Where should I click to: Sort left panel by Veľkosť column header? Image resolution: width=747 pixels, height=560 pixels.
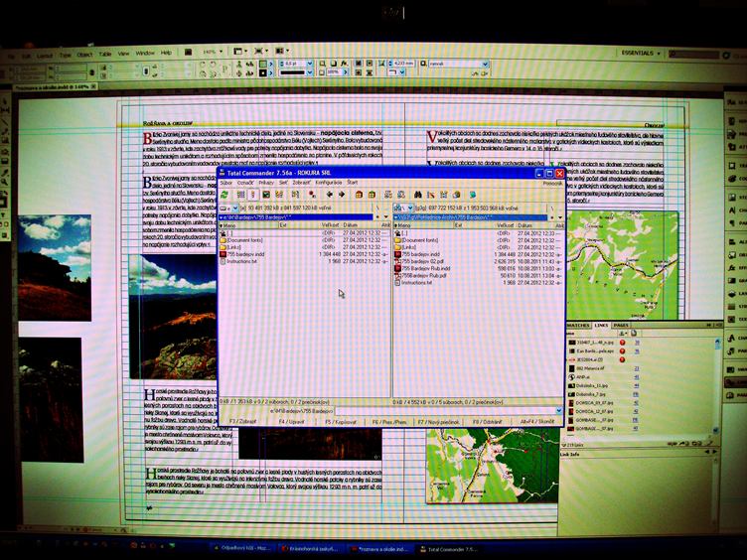(x=329, y=225)
